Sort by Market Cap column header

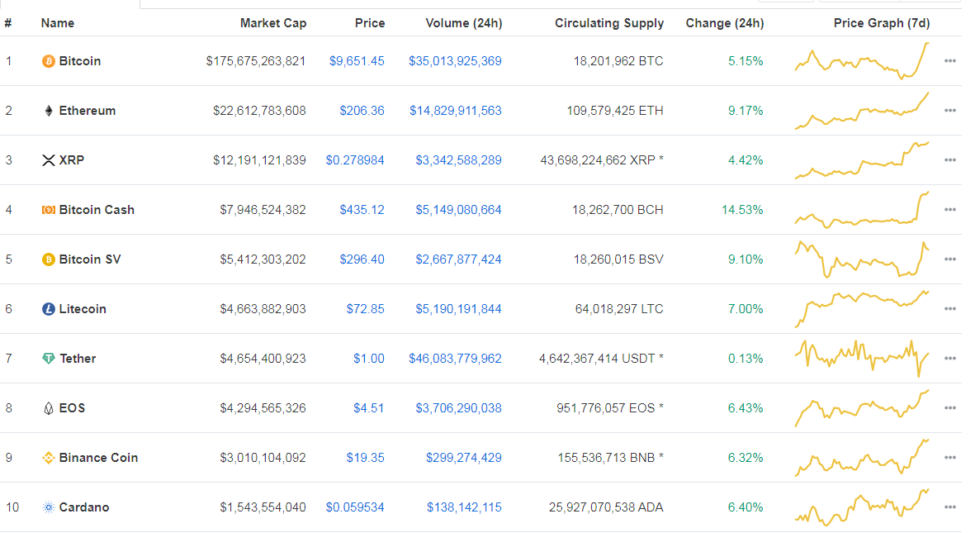pos(272,23)
